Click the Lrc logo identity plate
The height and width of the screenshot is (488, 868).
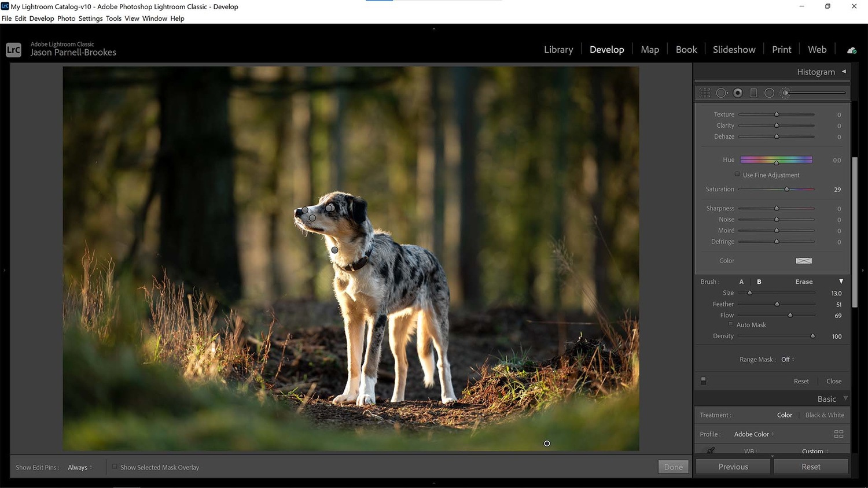pyautogui.click(x=13, y=50)
